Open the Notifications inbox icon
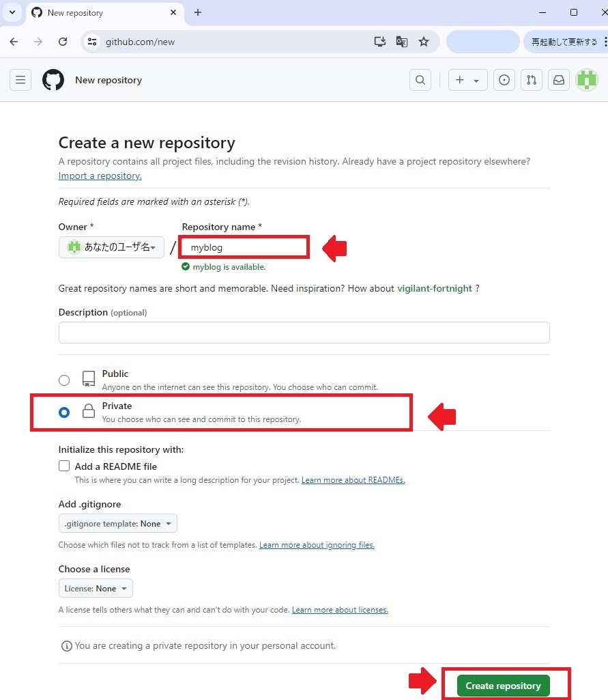Viewport: 608px width, 700px height. pyautogui.click(x=559, y=80)
